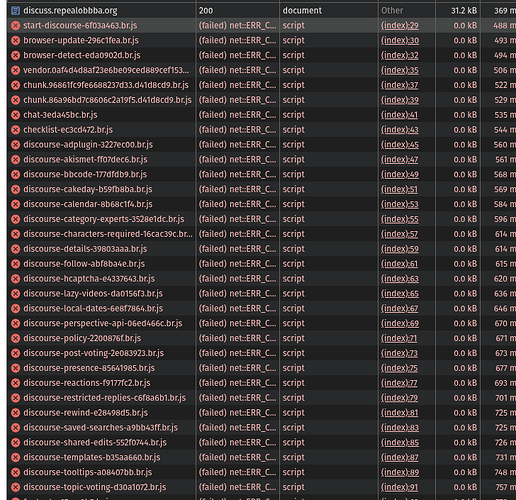Image resolution: width=516 pixels, height=500 pixels.
Task: Click error icon for discourse-bbcode row
Action: (15, 175)
